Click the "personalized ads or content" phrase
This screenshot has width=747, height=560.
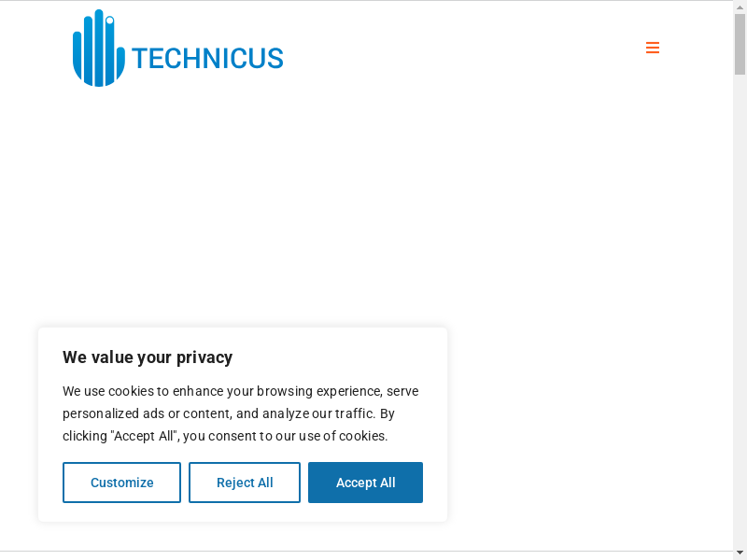pyautogui.click(x=148, y=413)
